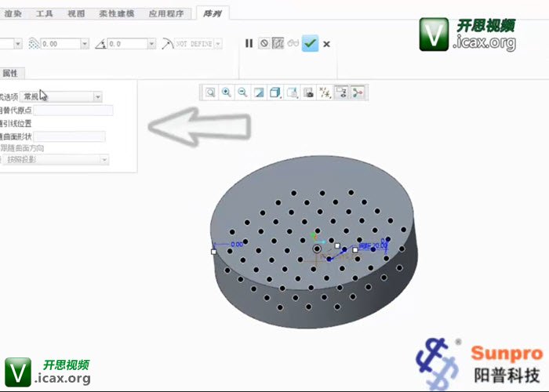Click the pattern leader circle at disc center
The height and width of the screenshot is (392, 549).
pyautogui.click(x=317, y=249)
